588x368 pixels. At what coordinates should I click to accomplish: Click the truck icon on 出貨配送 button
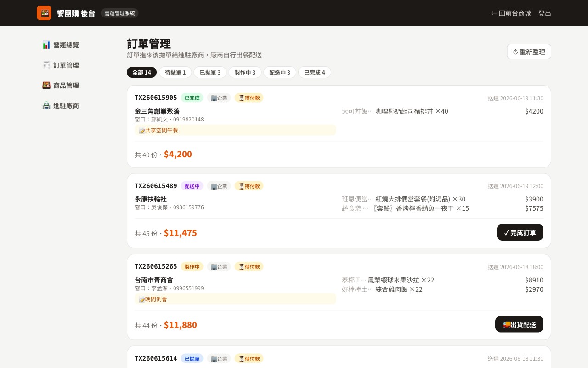click(506, 324)
